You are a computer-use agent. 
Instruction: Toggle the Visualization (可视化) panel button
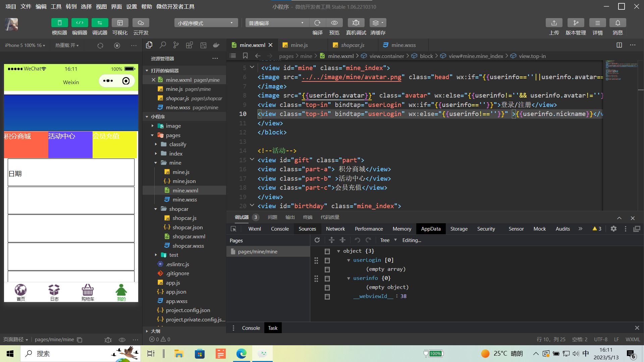[120, 23]
